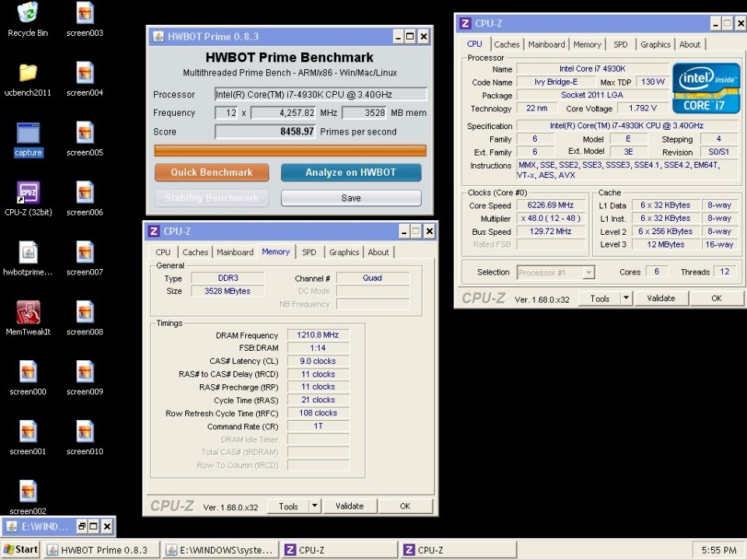Viewport: 747px width, 560px height.
Task: Click the Z icon in the Memory CPU-Z title bar
Action: 153,232
